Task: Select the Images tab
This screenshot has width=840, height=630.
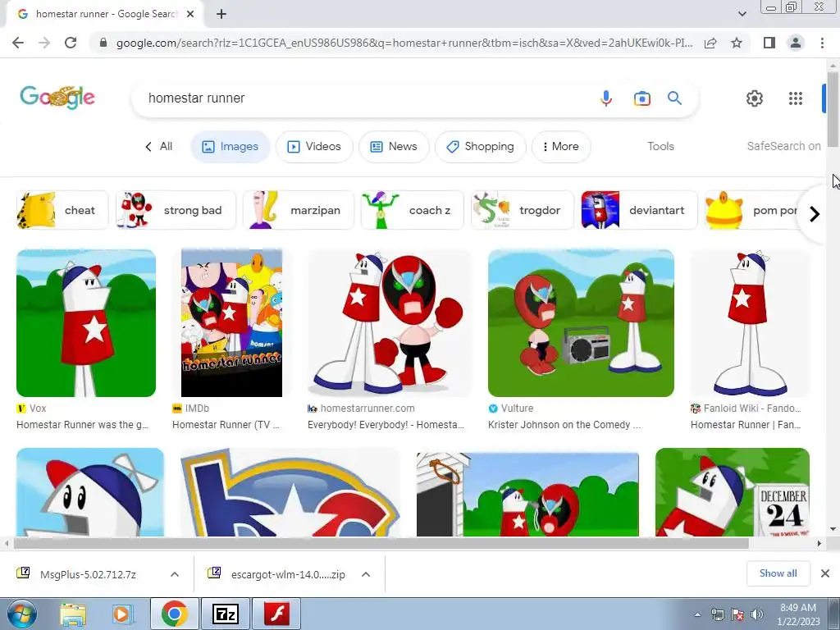Action: (231, 146)
